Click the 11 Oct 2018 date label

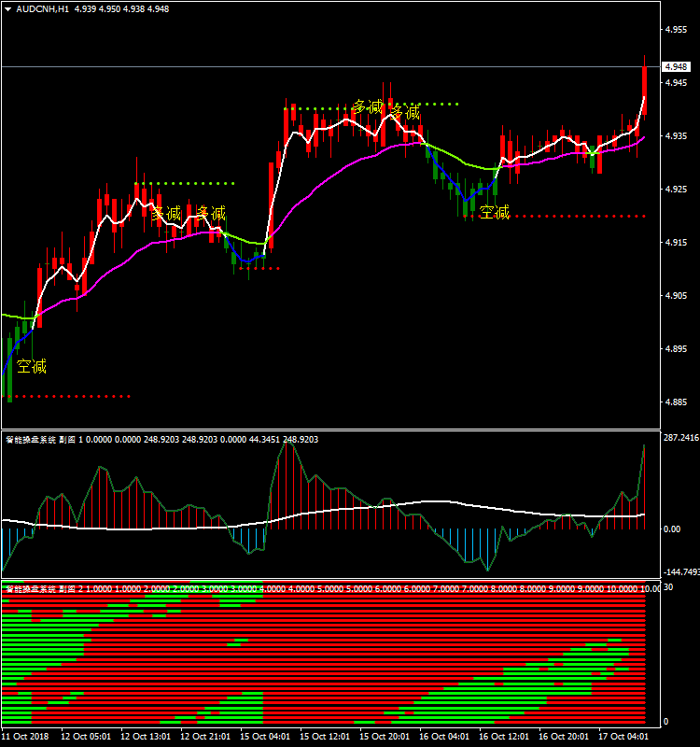click(26, 736)
